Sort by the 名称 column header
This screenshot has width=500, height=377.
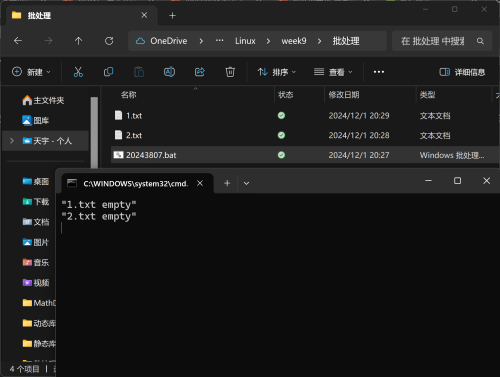pyautogui.click(x=129, y=95)
